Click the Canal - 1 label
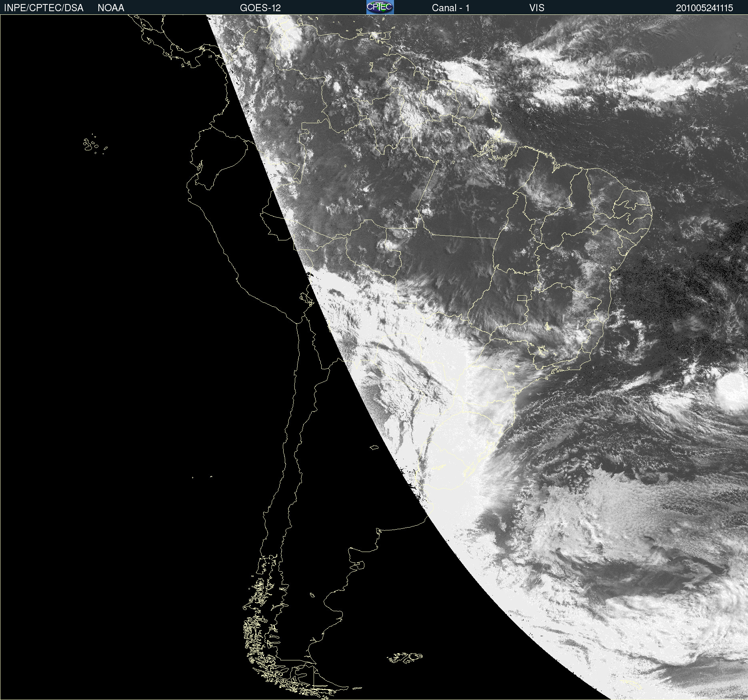Screen dimensions: 748x700 pos(451,8)
